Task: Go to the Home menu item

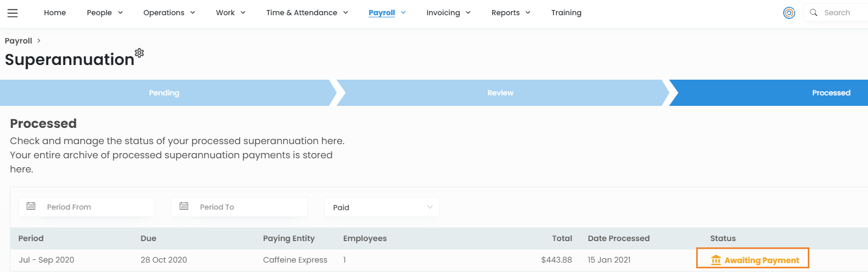Action: [x=55, y=13]
